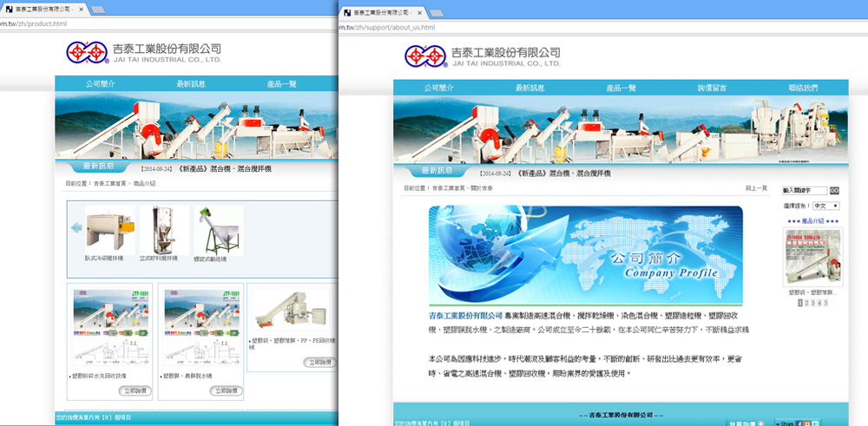Image resolution: width=868 pixels, height=426 pixels.
Task: Click the GO search button
Action: click(834, 190)
